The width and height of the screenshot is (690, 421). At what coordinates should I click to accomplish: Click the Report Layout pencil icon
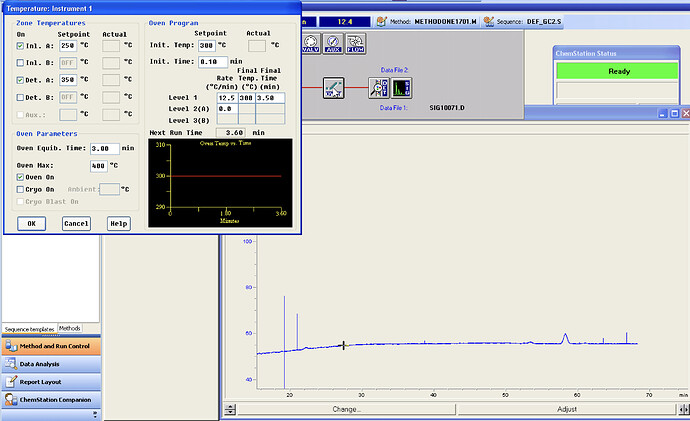pyautogui.click(x=11, y=382)
